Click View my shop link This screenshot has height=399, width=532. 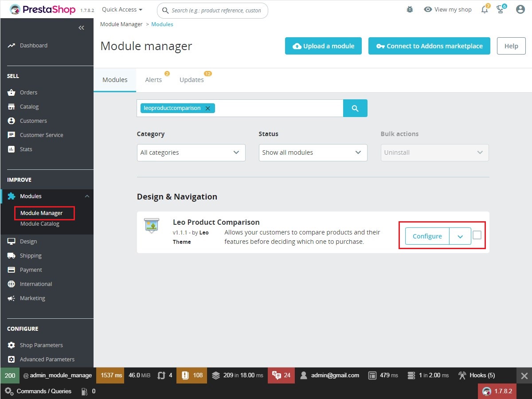point(448,9)
